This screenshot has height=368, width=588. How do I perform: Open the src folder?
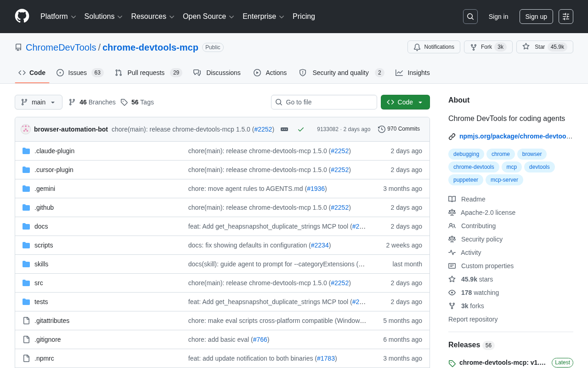click(x=39, y=283)
